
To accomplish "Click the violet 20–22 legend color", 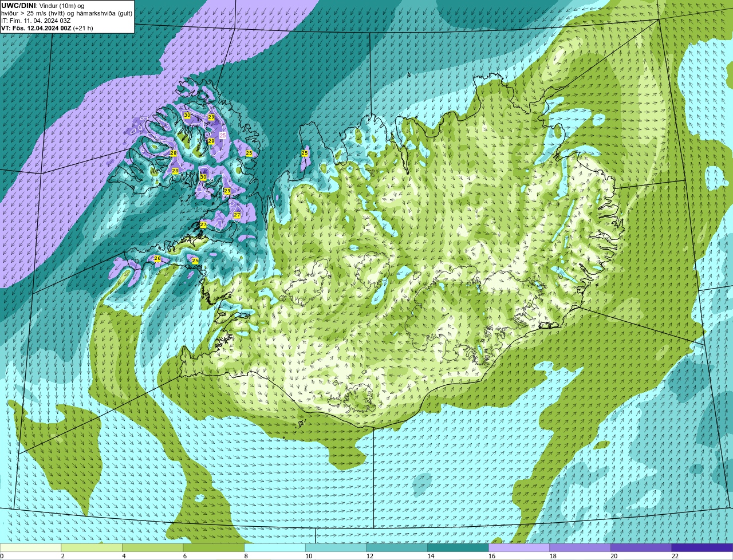I will [x=641, y=547].
